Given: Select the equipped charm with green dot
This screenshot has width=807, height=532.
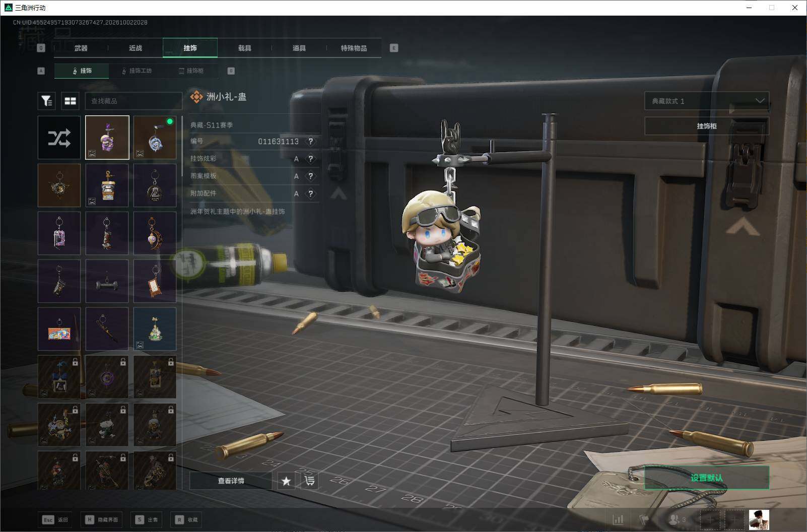Looking at the screenshot, I should 155,138.
